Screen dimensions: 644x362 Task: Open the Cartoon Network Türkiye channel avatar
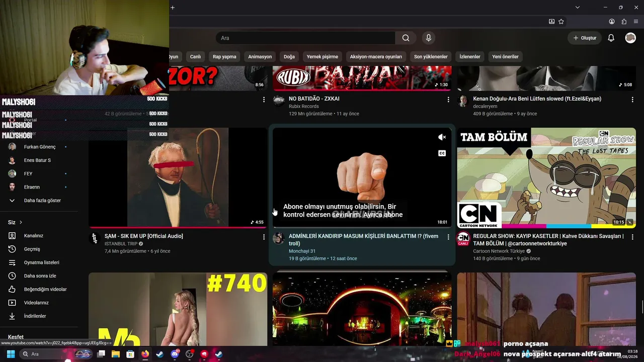tap(463, 238)
